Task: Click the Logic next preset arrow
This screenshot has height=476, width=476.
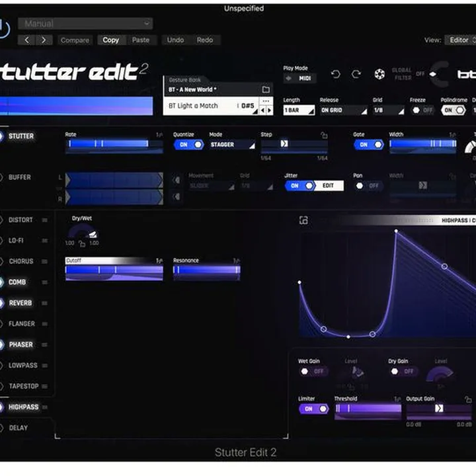Action: tap(44, 40)
